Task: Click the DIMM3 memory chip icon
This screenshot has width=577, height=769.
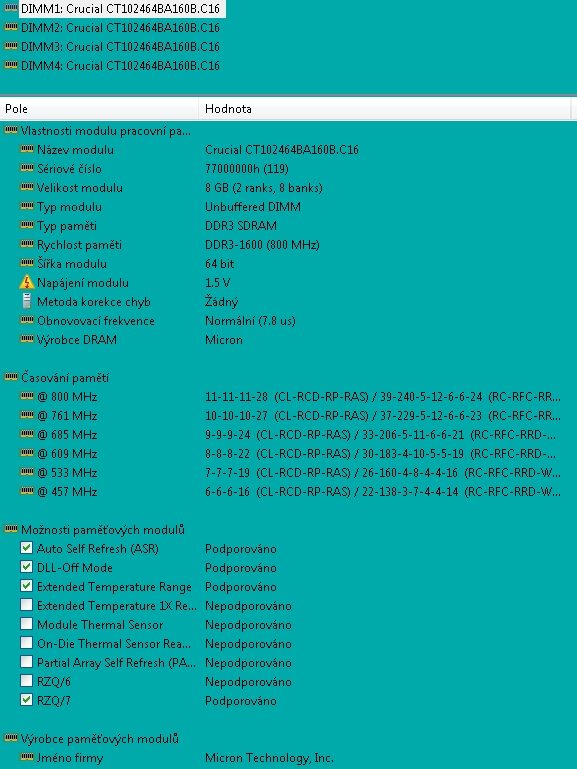Action: pos(11,46)
